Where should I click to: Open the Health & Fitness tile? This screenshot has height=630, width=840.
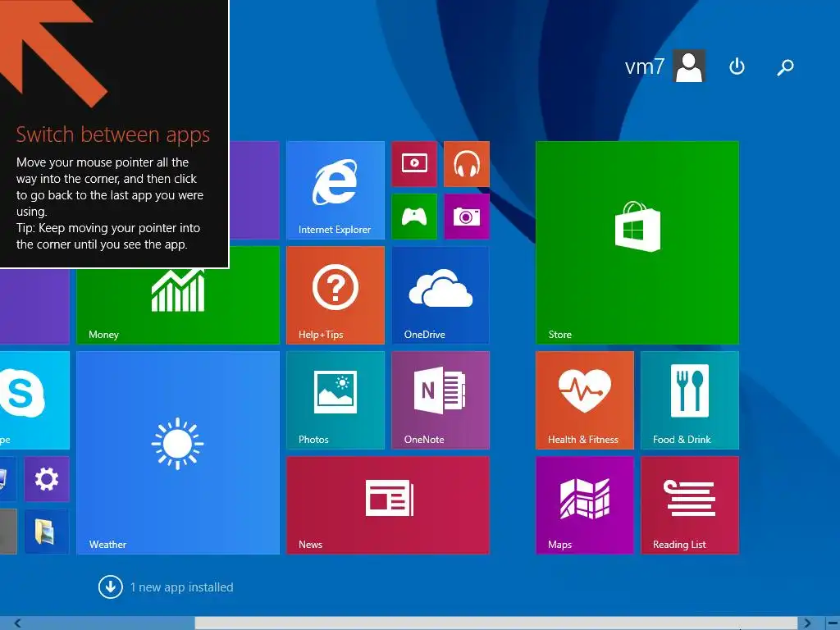click(x=584, y=400)
